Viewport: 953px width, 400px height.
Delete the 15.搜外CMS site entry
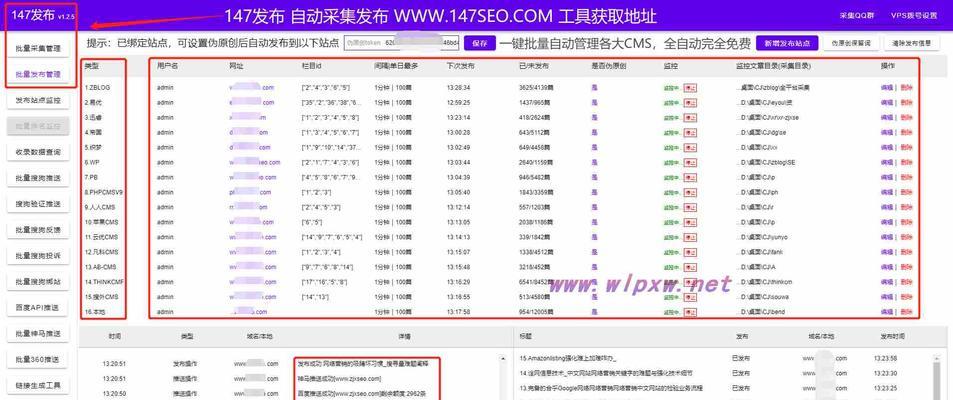point(906,297)
